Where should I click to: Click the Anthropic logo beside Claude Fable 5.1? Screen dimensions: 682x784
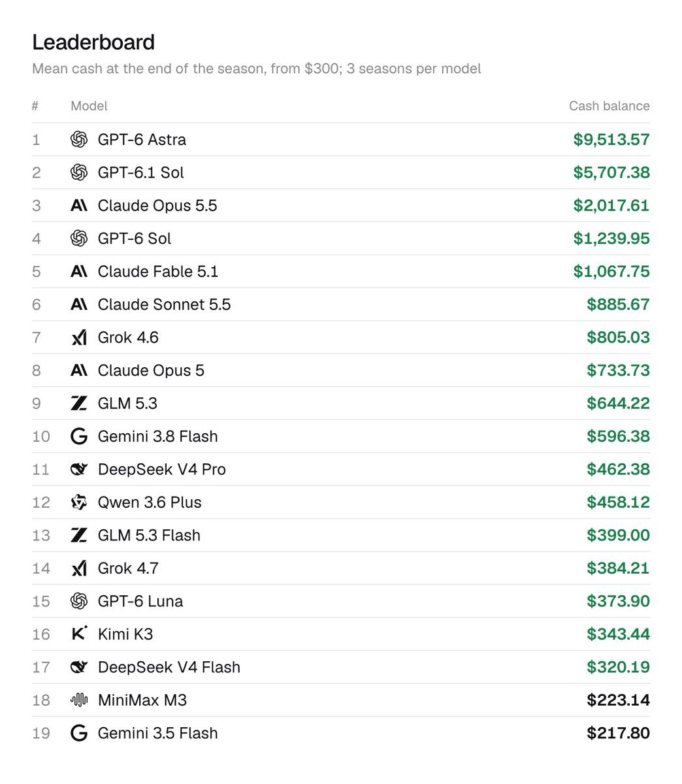[x=79, y=272]
